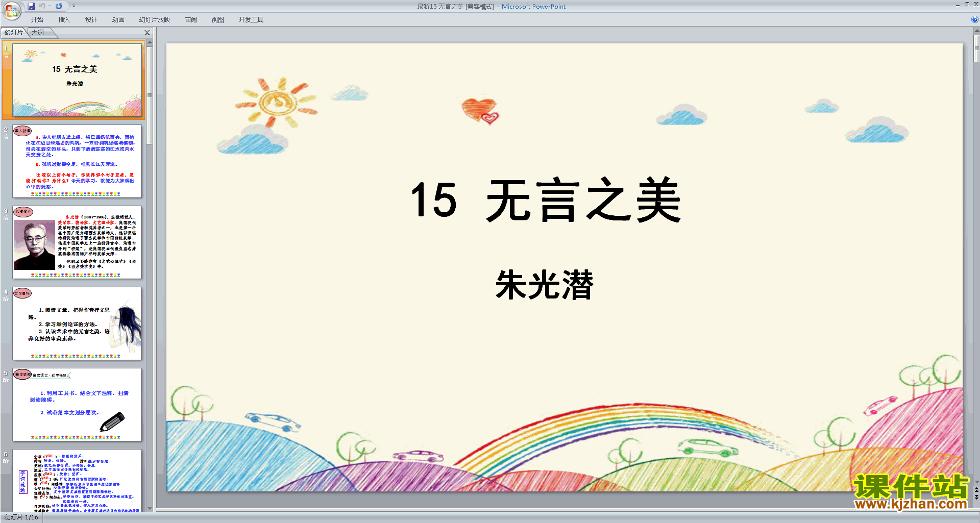Open the 视图 ribbon tab
The width and height of the screenshot is (980, 523).
218,20
